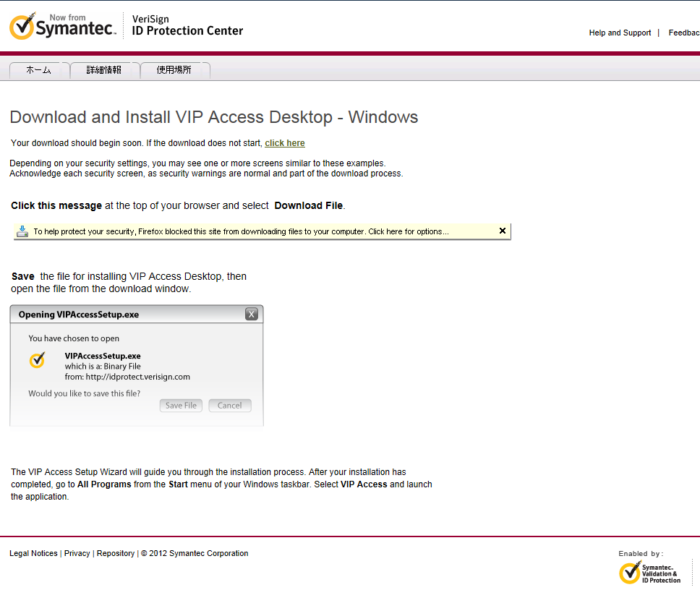Follow the 'click here' download link
700x590 pixels.
coord(285,143)
